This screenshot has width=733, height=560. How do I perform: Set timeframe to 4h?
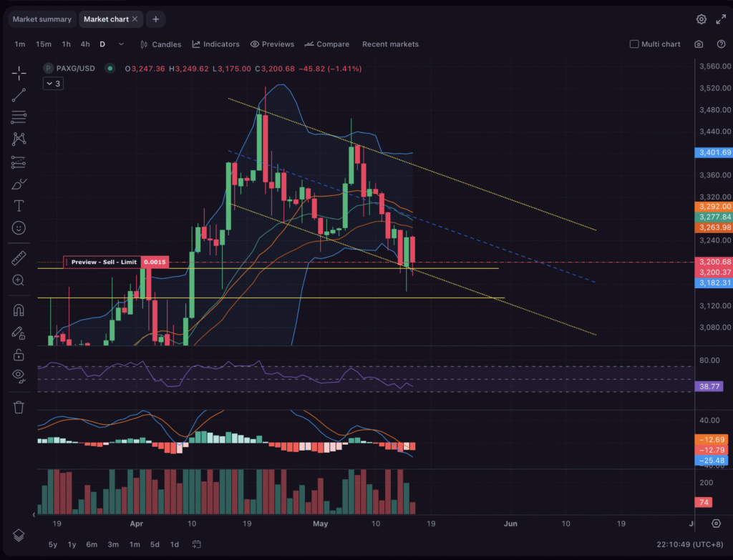85,44
